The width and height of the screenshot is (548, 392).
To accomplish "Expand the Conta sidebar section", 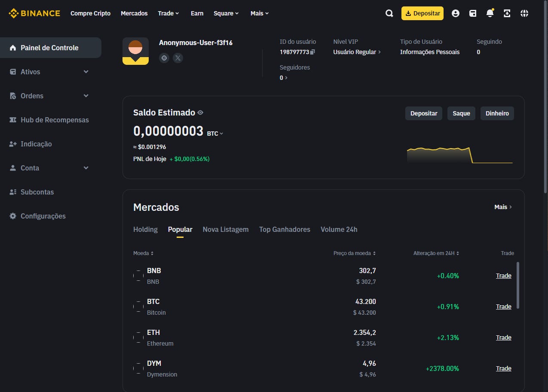I will click(86, 168).
